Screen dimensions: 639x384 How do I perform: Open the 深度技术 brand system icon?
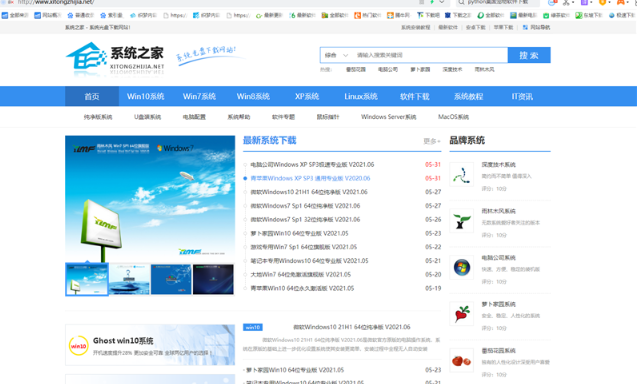462,174
